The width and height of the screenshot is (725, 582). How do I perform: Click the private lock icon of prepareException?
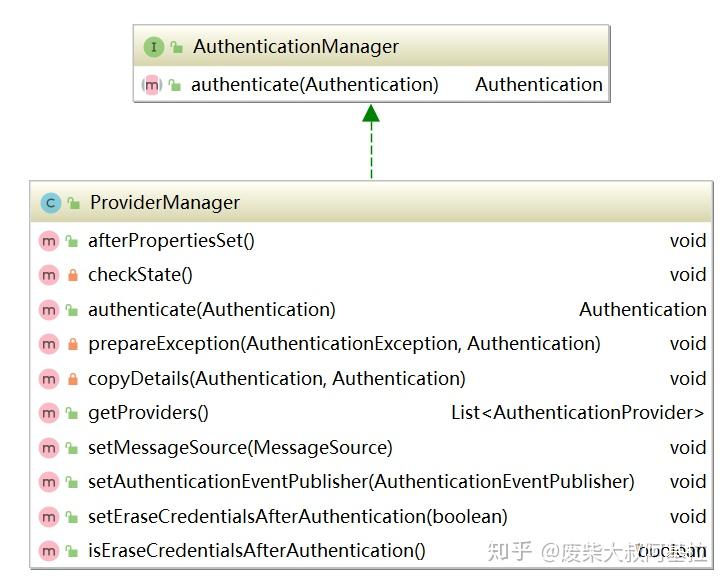pyautogui.click(x=73, y=344)
